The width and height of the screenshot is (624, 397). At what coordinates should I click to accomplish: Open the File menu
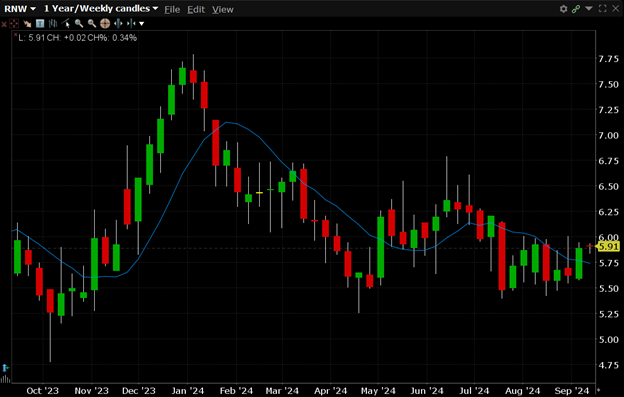[x=172, y=10]
